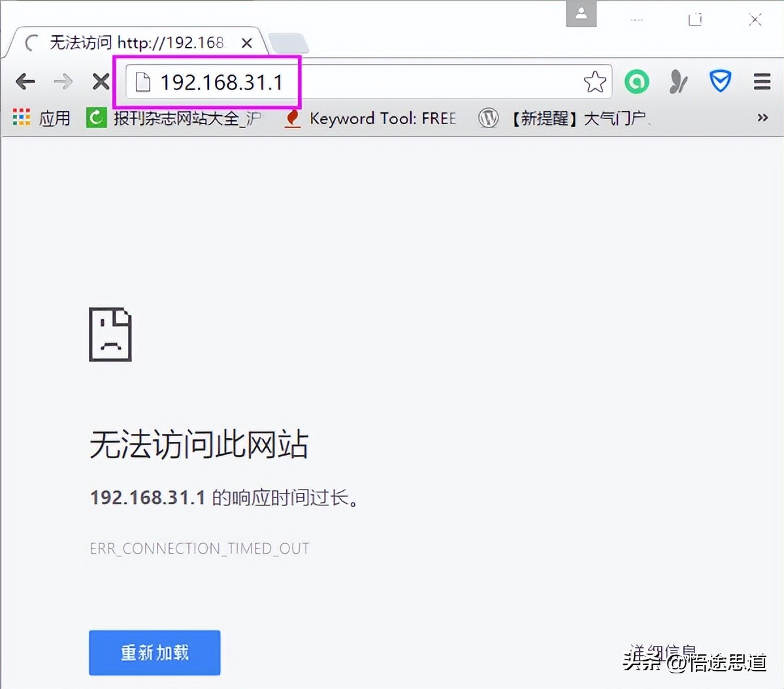Click the sad page error graphic
The width and height of the screenshot is (784, 689).
coord(110,334)
